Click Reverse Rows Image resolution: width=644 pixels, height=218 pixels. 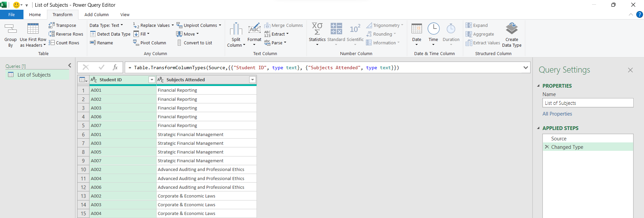(x=66, y=34)
